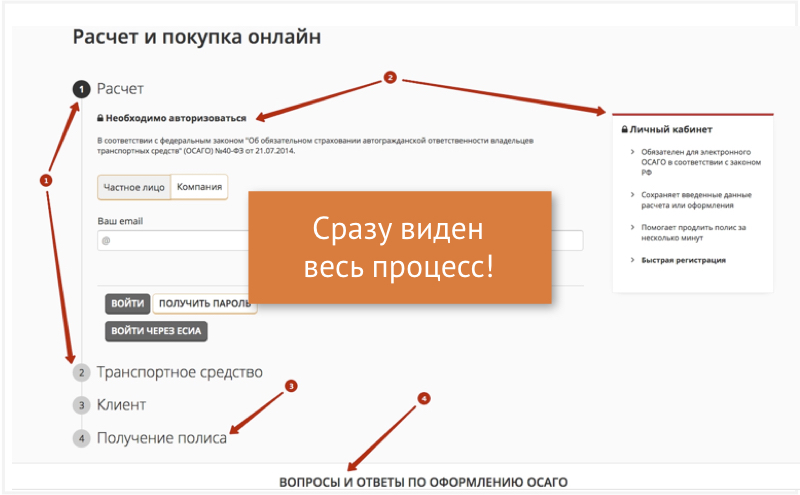Click the "Необходимо авторизоваться" heading
800x495 pixels.
(176, 118)
